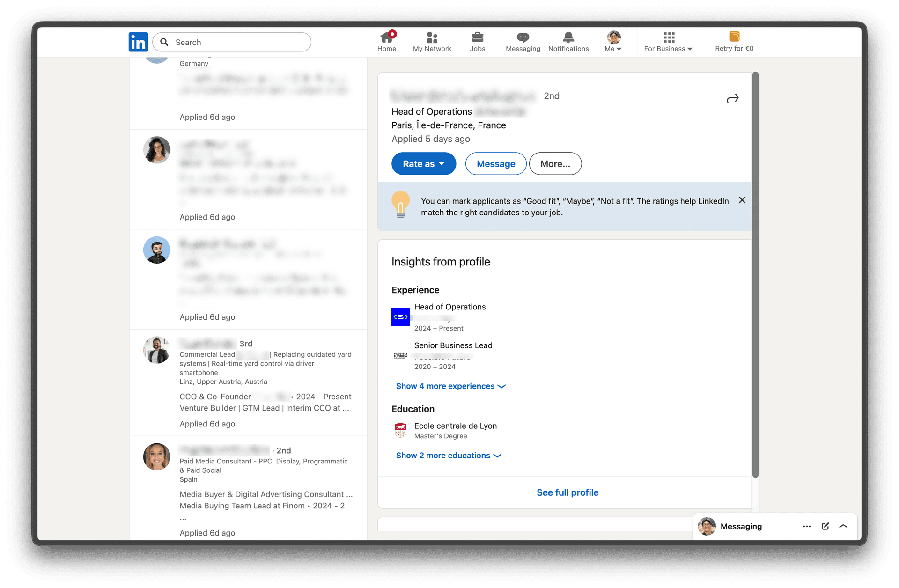Dismiss the applicant rating tip banner
The width and height of the screenshot is (899, 588).
coord(742,200)
